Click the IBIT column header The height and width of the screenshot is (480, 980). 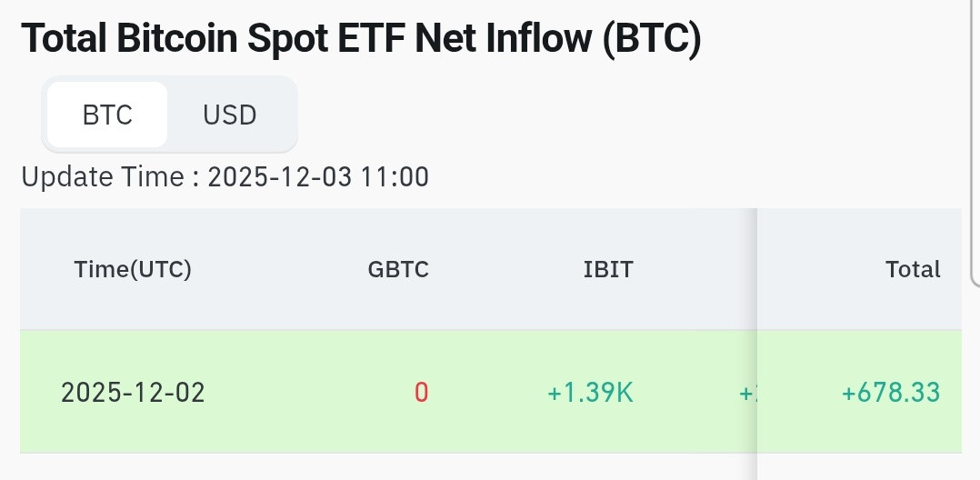608,269
